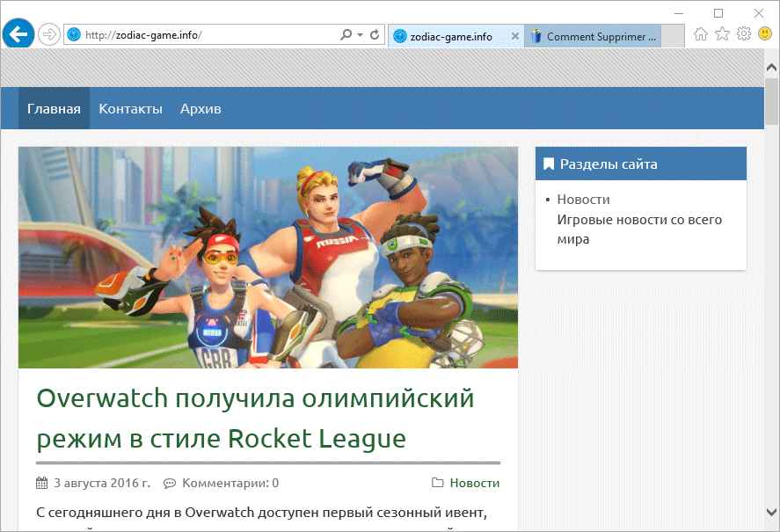
Task: Switch to the Comment Supprimer tab
Action: point(593,36)
